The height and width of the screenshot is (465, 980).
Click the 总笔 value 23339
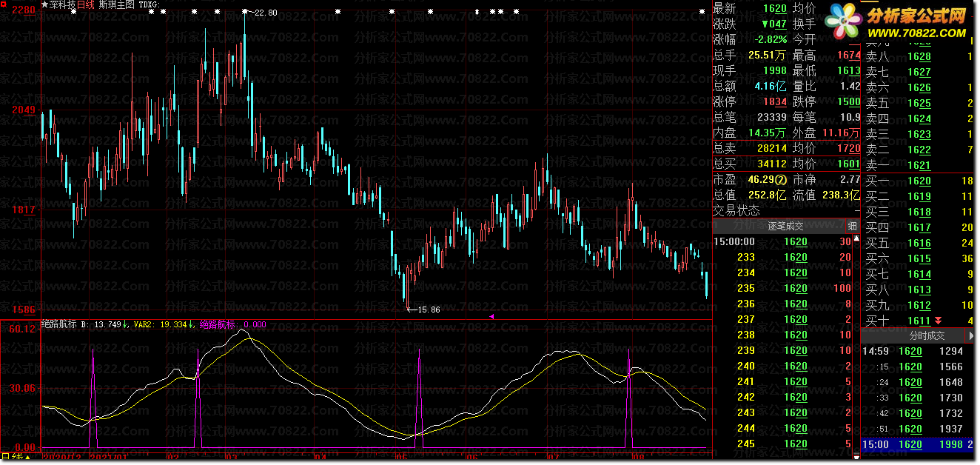[772, 117]
